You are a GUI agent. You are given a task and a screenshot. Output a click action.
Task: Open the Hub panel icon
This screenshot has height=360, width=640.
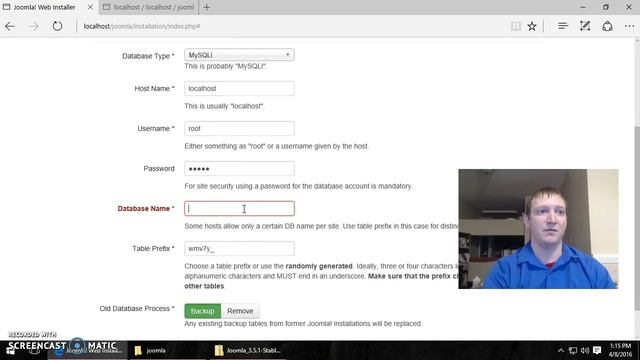pyautogui.click(x=563, y=26)
